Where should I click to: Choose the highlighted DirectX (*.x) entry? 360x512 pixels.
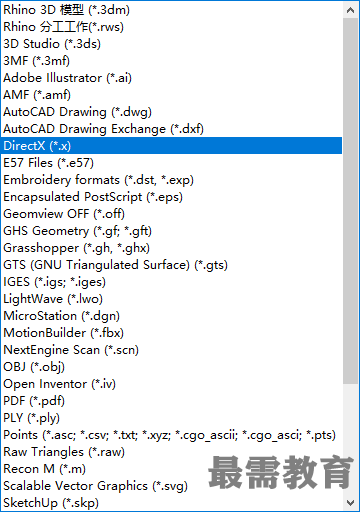(x=171, y=146)
